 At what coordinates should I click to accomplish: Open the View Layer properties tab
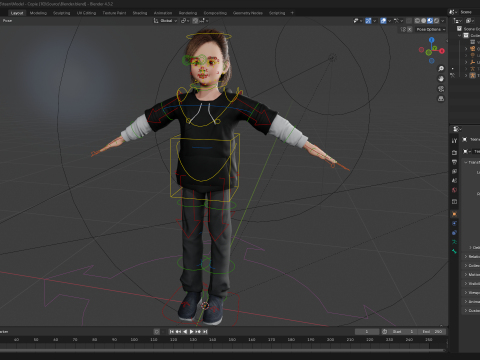454,171
